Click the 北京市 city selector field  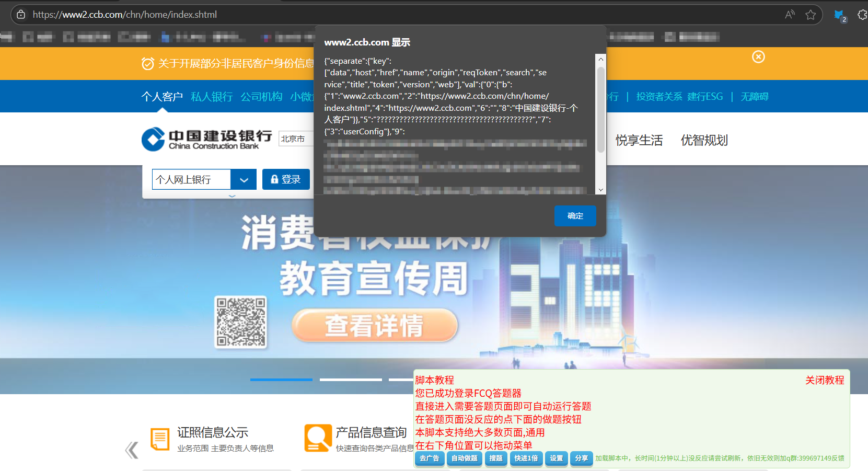point(295,139)
